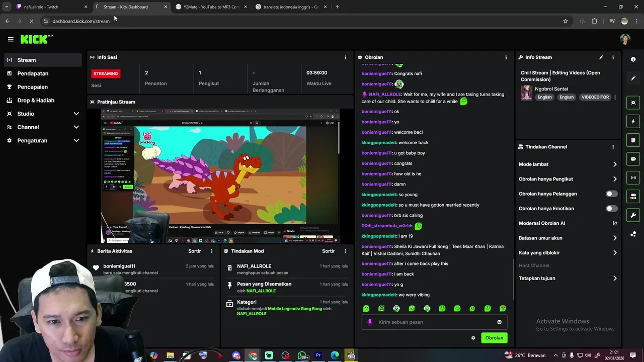The width and height of the screenshot is (644, 362).
Task: Focus the Kirim sebuah pesan input
Action: [434, 322]
